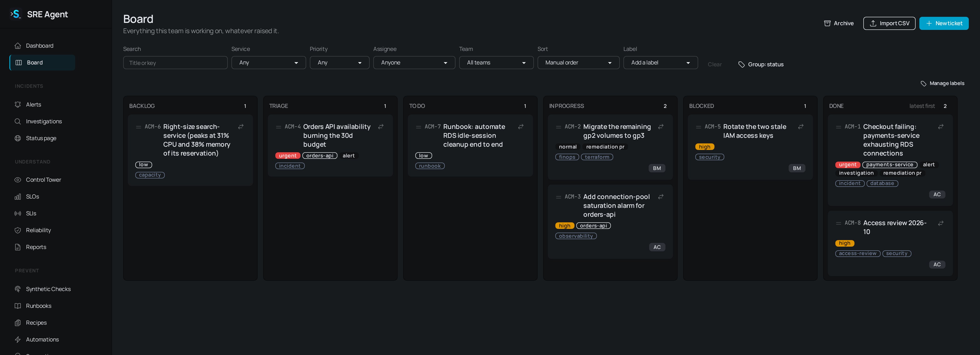Click the SLOs bar chart icon
980x355 pixels.
click(17, 197)
